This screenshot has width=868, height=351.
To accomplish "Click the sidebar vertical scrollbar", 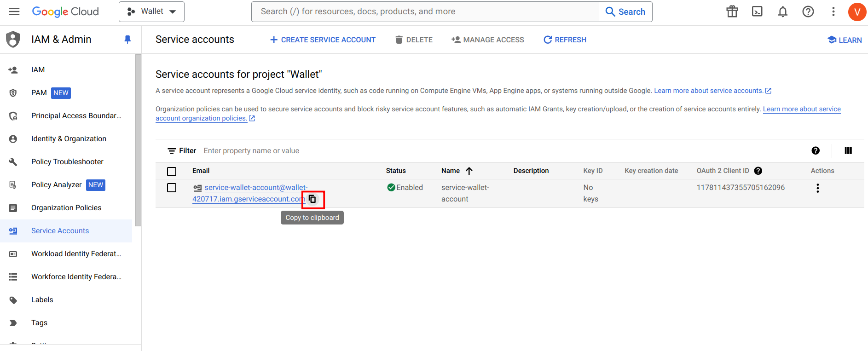I will pyautogui.click(x=138, y=140).
